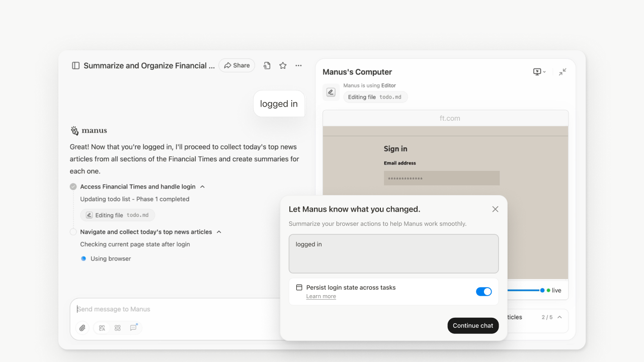Collapse 'Navigate and collect today's top news' step
This screenshot has width=644, height=362.
point(219,232)
